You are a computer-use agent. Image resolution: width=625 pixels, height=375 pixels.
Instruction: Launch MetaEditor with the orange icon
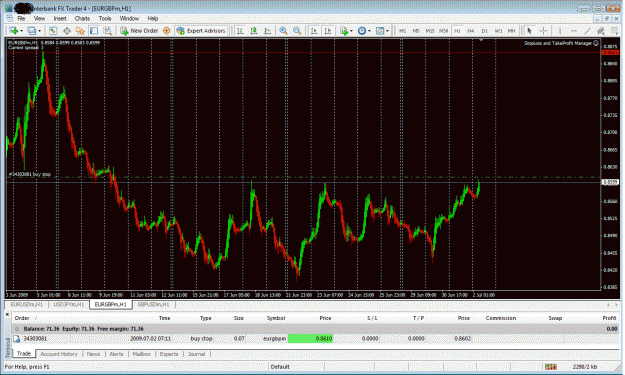click(x=167, y=31)
